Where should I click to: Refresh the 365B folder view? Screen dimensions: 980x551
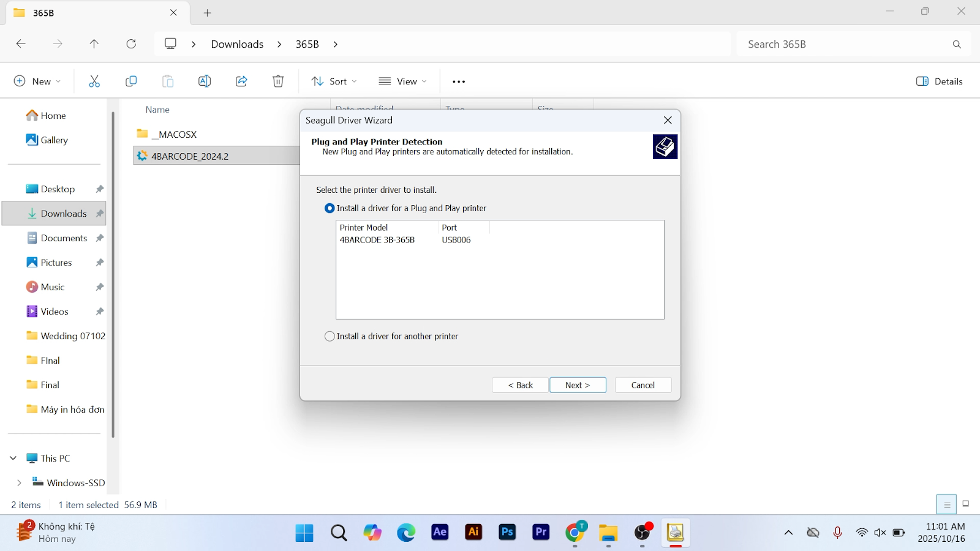(131, 44)
